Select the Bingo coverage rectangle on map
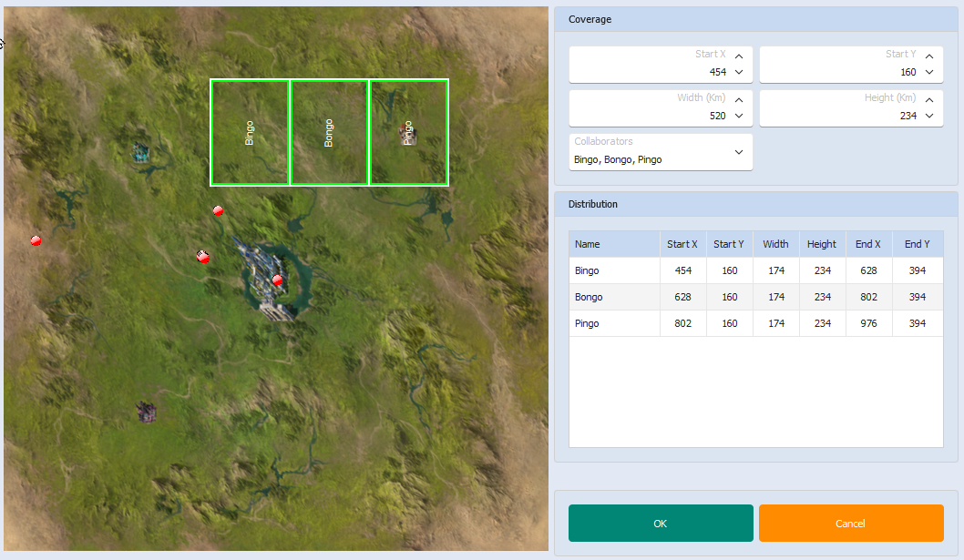Viewport: 964px width, 560px height. (x=250, y=133)
